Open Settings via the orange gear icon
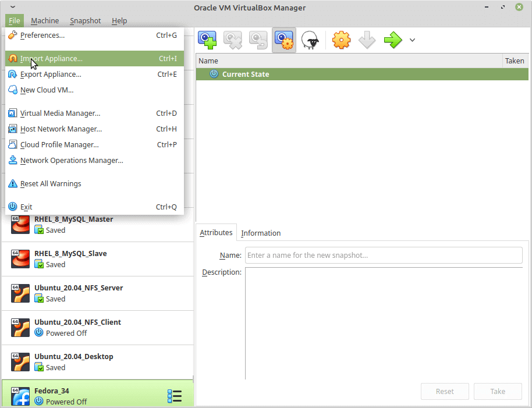Screen dimensions: 532x408 pos(341,40)
